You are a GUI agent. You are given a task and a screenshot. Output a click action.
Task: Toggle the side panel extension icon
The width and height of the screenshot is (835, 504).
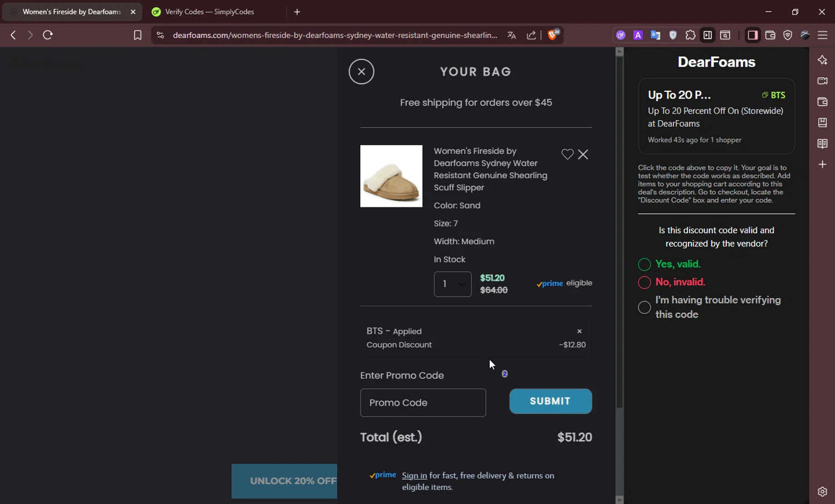pos(708,35)
